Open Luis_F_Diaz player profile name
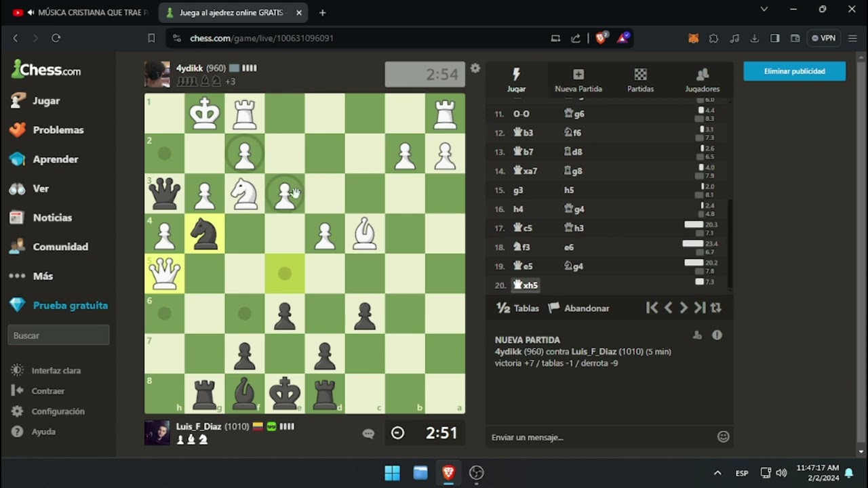This screenshot has height=488, width=868. 199,426
